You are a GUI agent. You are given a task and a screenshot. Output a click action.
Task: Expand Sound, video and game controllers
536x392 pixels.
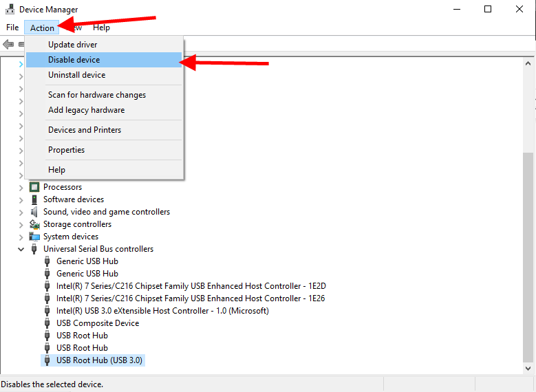pyautogui.click(x=21, y=213)
